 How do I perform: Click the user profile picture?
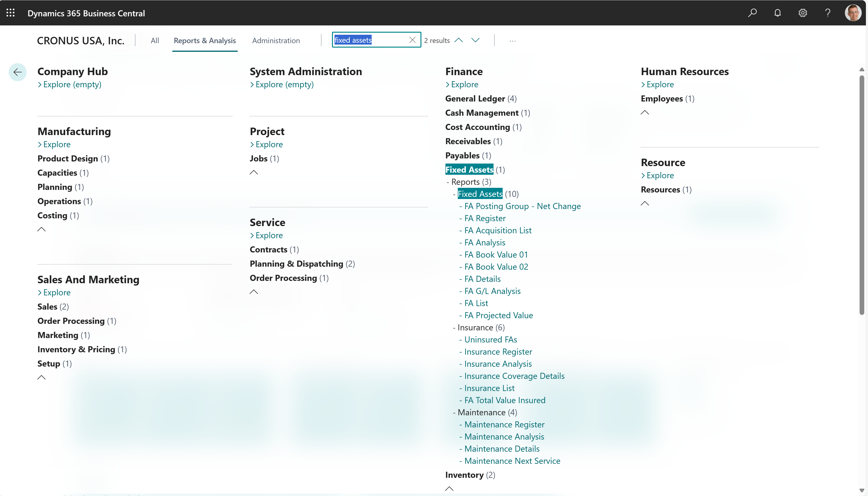[x=853, y=13]
